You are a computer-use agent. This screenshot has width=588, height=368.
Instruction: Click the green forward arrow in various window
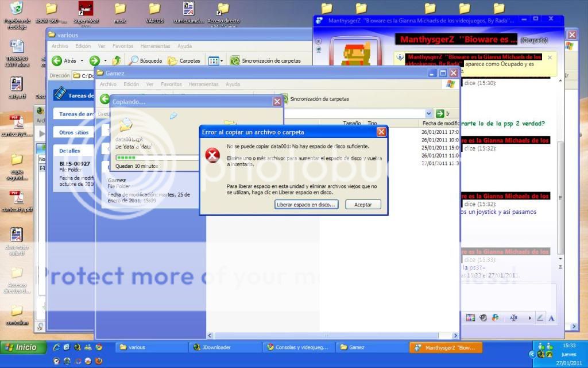click(x=95, y=60)
